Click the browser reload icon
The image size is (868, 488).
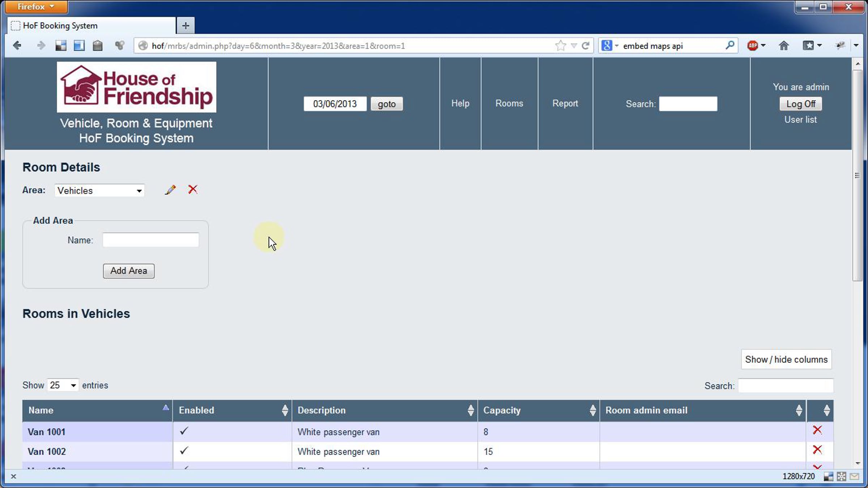point(586,46)
